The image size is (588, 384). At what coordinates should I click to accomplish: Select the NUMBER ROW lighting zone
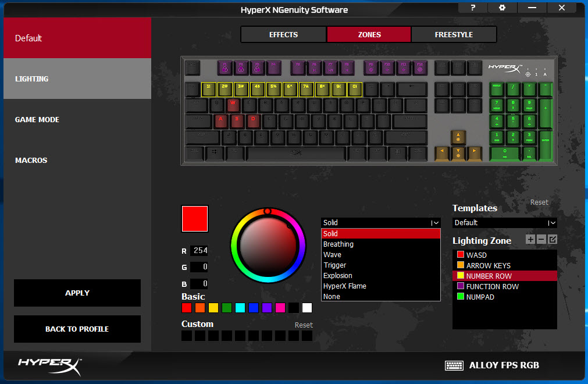[505, 276]
